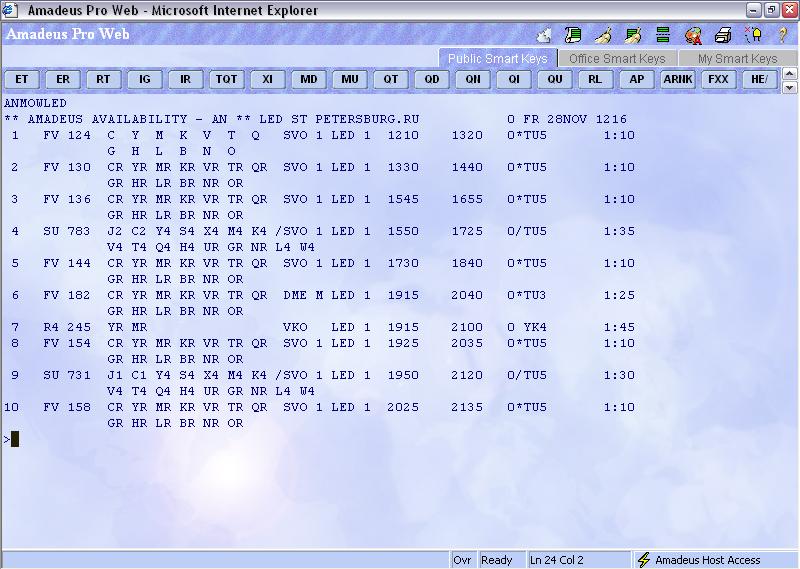
Task: Click VKO airport code in R4 245 row
Action: (x=295, y=327)
